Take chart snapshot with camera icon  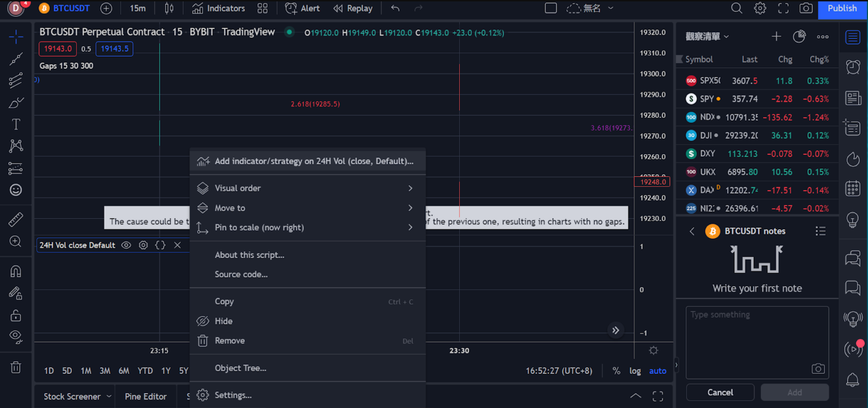point(806,8)
